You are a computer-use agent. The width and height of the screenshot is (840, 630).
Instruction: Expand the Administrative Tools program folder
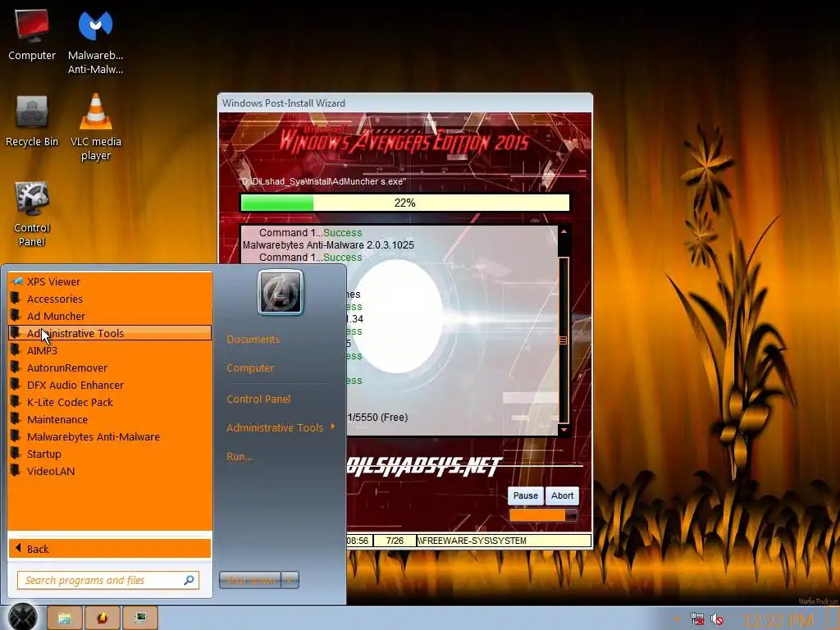(x=110, y=333)
